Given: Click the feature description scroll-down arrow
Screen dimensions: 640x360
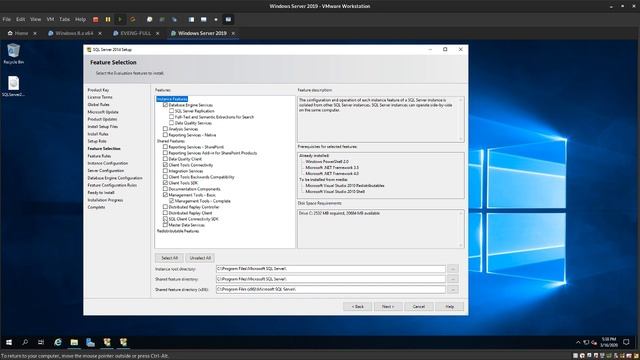Looking at the screenshot, I should [x=461, y=139].
